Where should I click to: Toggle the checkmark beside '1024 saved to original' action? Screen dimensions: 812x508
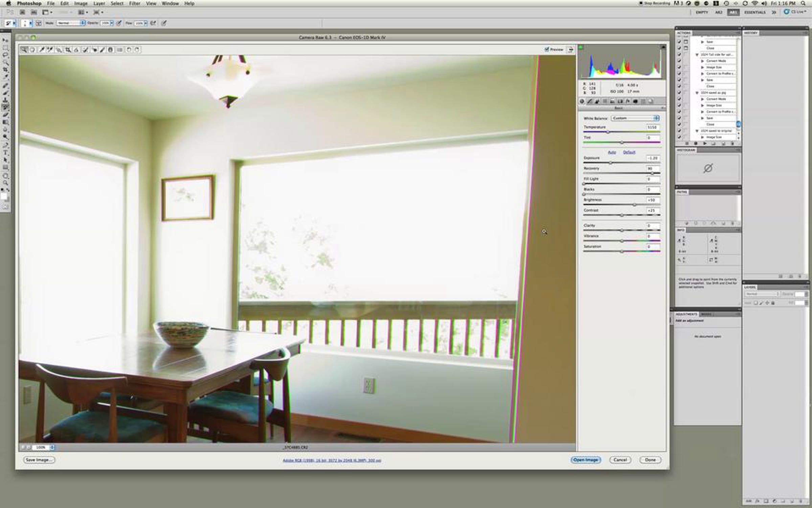679,131
